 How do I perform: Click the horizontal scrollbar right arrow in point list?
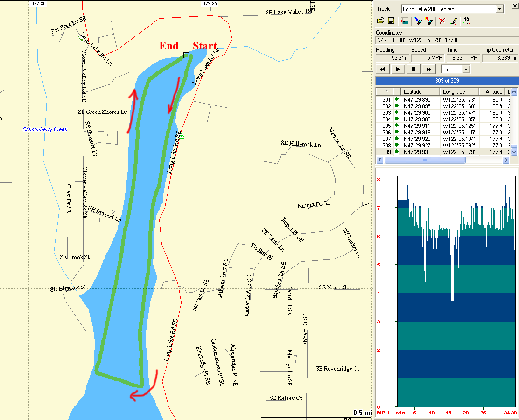(x=506, y=160)
